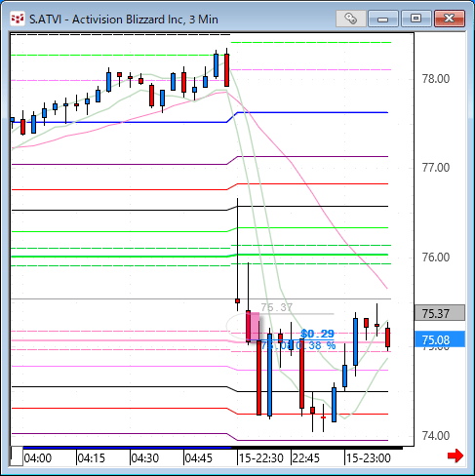Click the 77.00 price axis label
This screenshot has width=475, height=476.
pyautogui.click(x=436, y=168)
